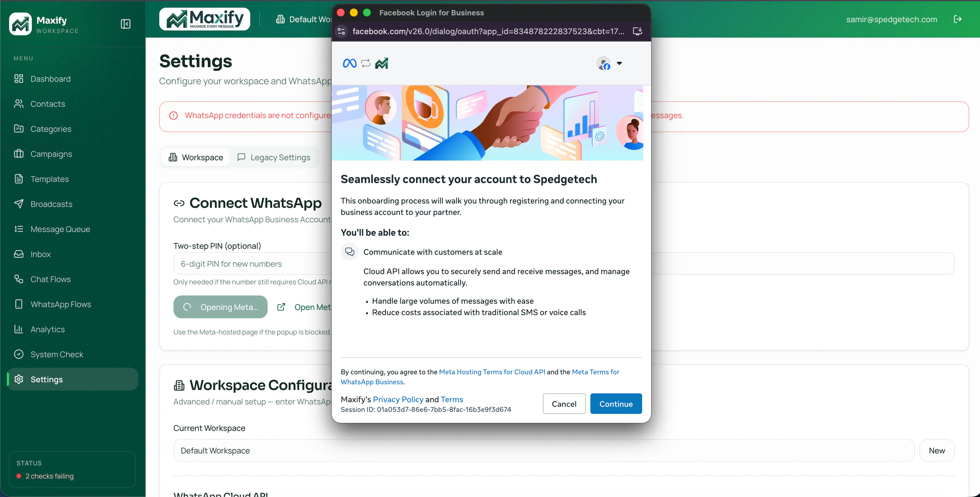Screen dimensions: 980x497
Task: Click the popup address bar URL
Action: [x=489, y=31]
